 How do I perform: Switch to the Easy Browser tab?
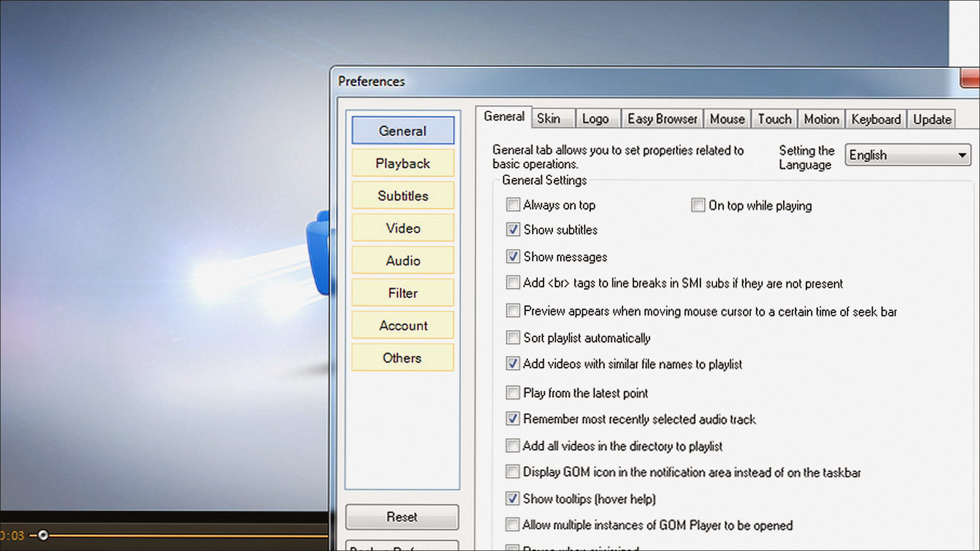click(x=662, y=119)
